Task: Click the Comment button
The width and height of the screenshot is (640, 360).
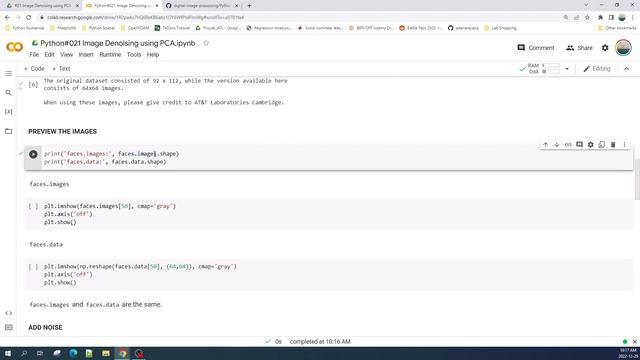Action: pos(536,48)
